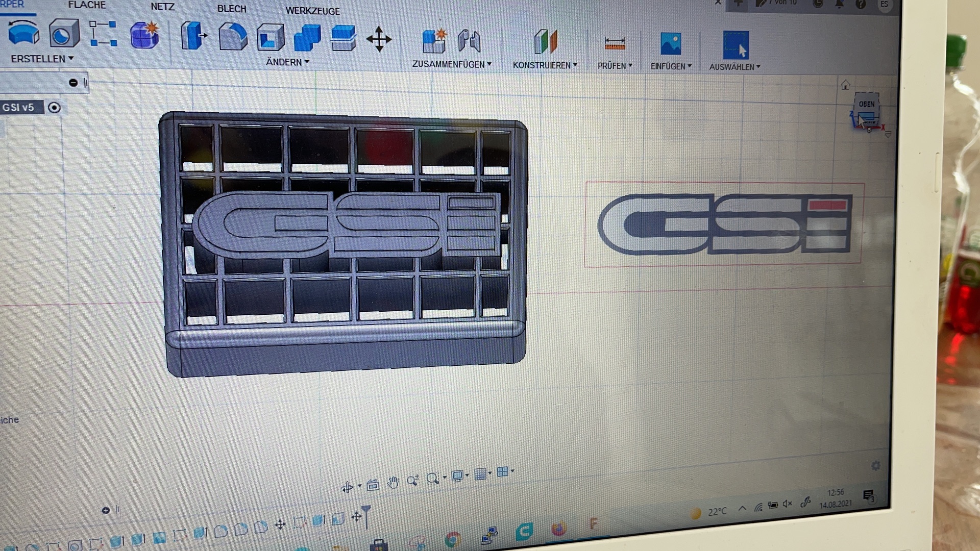Collapse the browser panel minus button
The width and height of the screenshot is (980, 551).
point(73,83)
